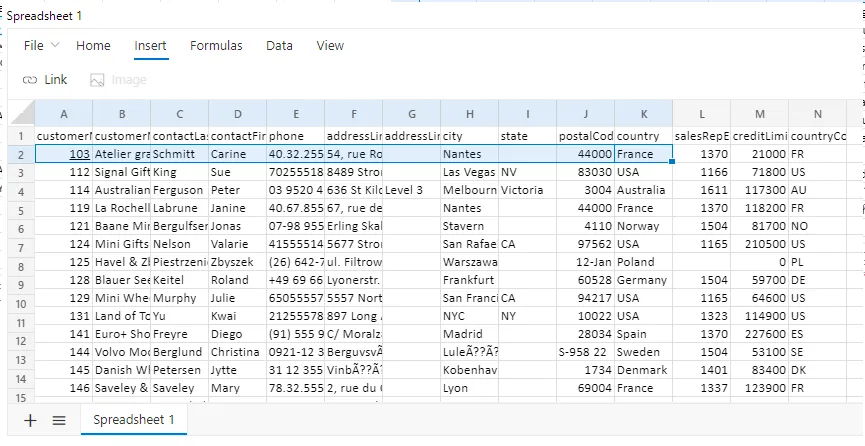Viewport: 865px width, 446px height.
Task: Click the 'Level 3' address cell
Action: click(x=412, y=190)
